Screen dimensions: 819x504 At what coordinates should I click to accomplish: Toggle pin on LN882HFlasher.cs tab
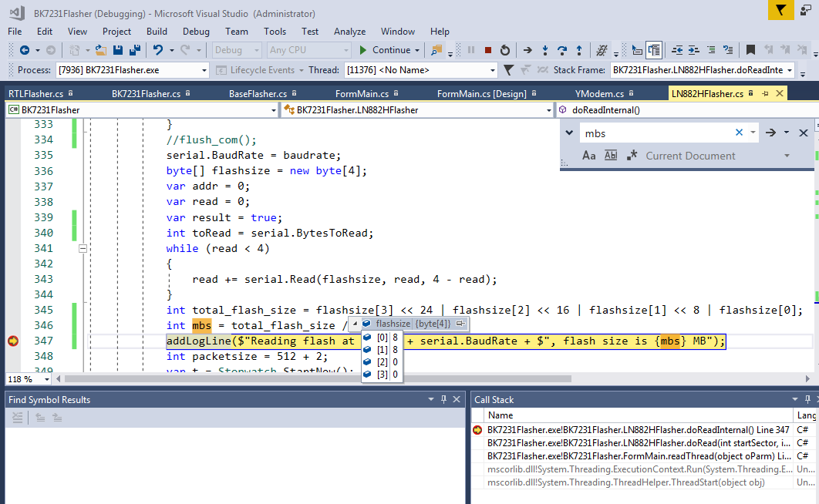coord(765,93)
